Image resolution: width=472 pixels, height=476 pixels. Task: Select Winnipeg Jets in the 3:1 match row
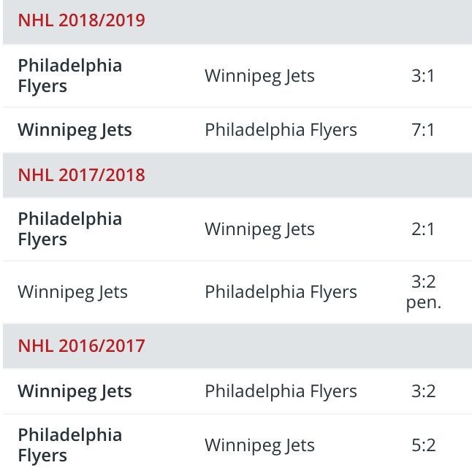[259, 76]
